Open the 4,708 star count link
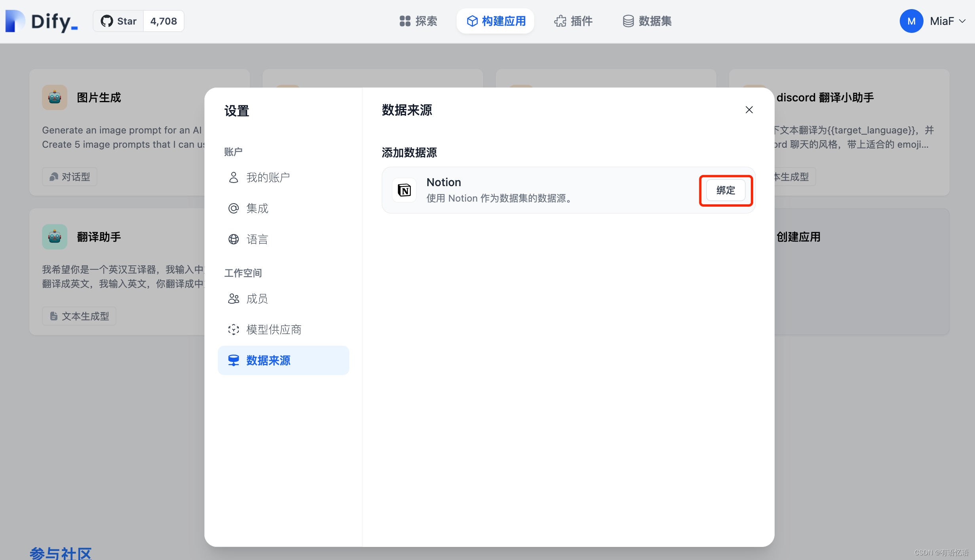Viewport: 975px width, 560px height. pyautogui.click(x=164, y=21)
